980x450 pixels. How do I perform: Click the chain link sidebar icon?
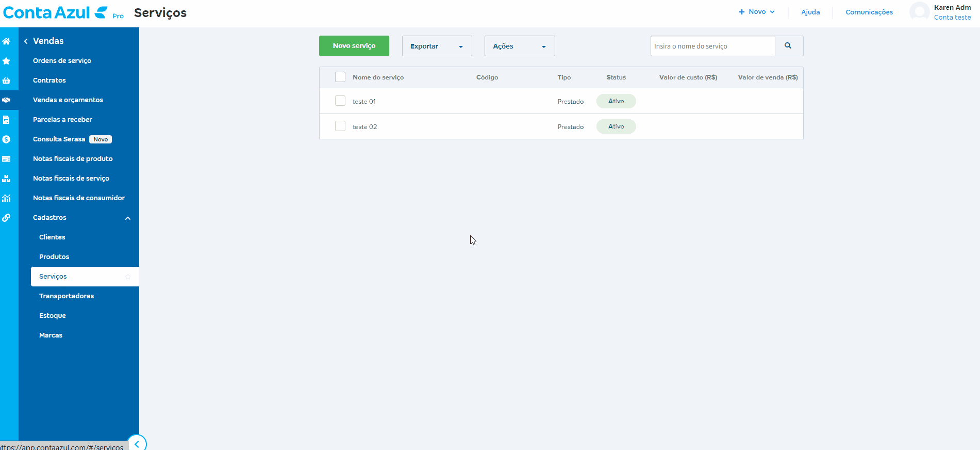(6, 218)
